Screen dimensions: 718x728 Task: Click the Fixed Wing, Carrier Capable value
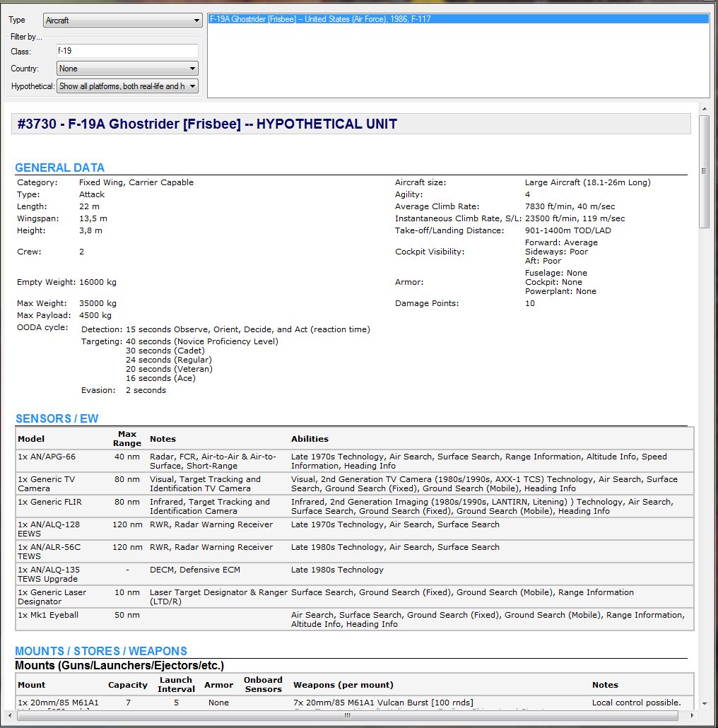[136, 182]
